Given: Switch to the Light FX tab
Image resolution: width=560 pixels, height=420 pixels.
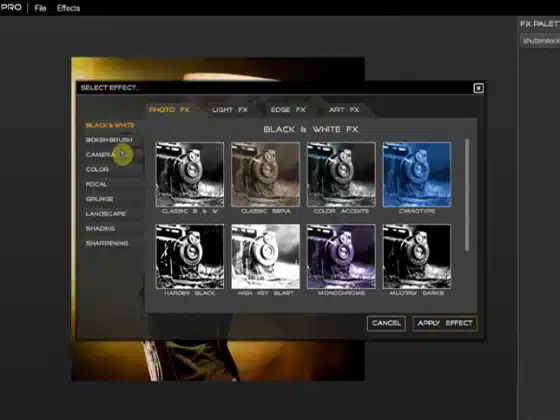Looking at the screenshot, I should coord(230,110).
